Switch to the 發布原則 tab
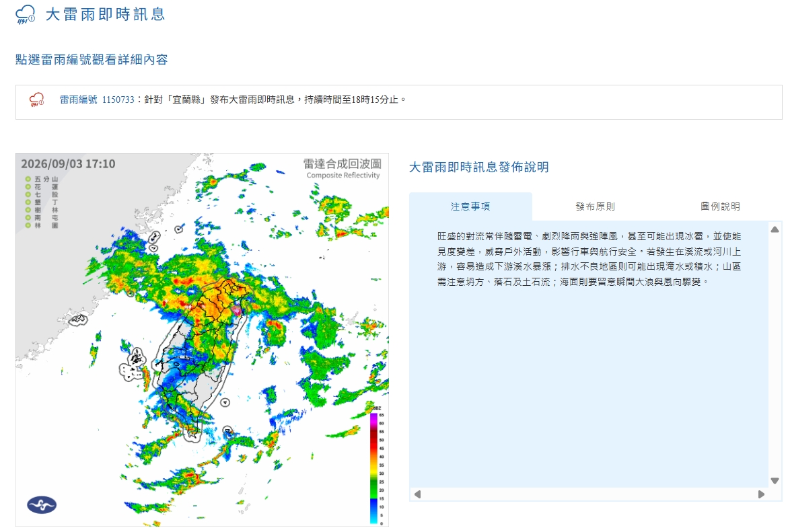This screenshot has height=532, width=788. (595, 206)
